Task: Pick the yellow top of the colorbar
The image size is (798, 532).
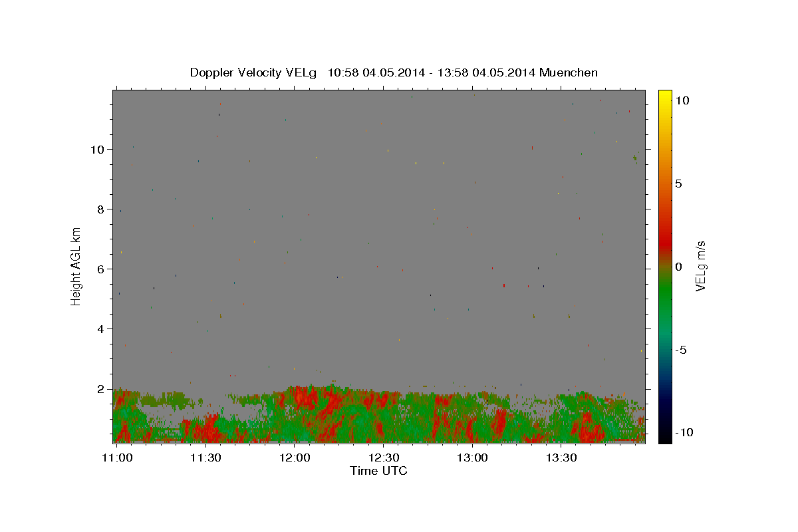Action: pyautogui.click(x=664, y=96)
